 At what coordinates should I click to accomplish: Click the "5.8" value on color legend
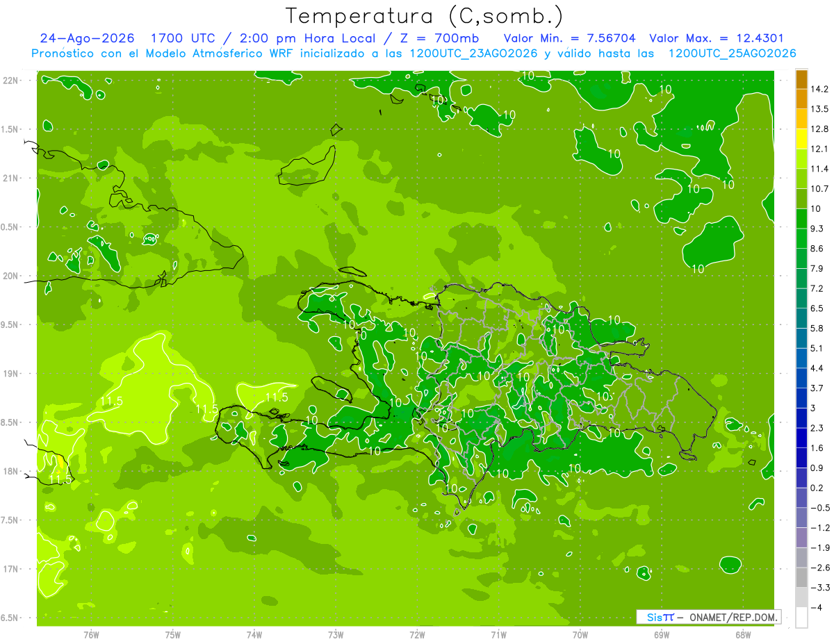click(x=817, y=328)
